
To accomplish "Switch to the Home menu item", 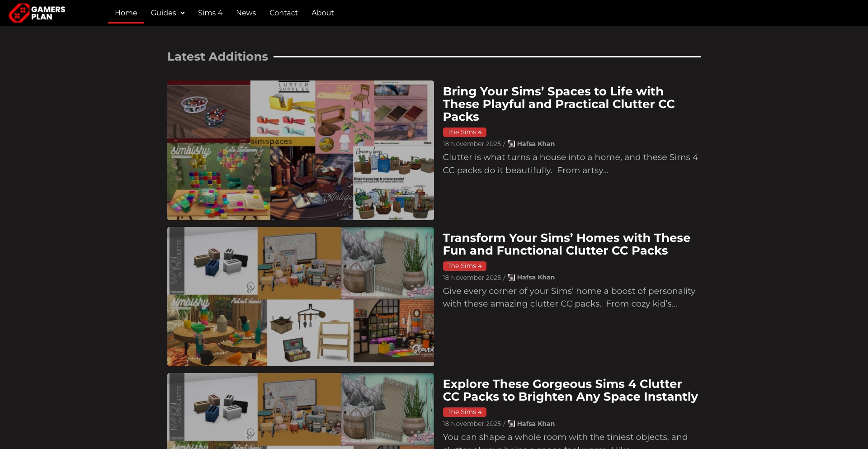I will click(x=126, y=13).
